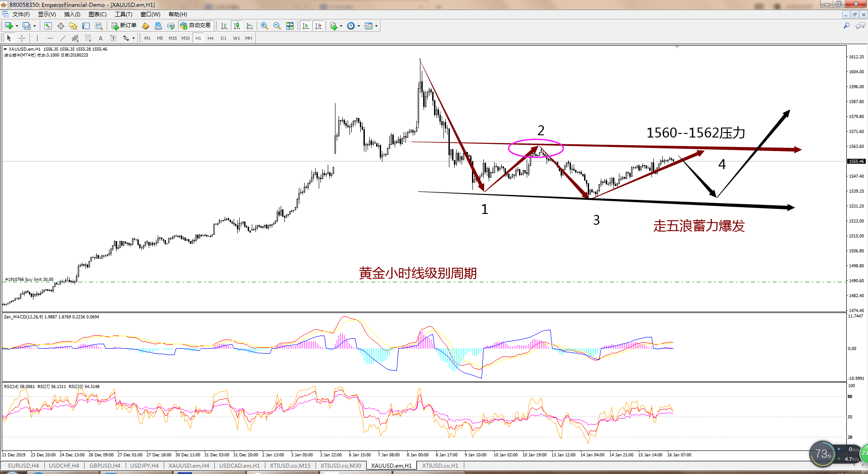The width and height of the screenshot is (868, 474).
Task: Select the Text tool labeled A
Action: coord(100,38)
